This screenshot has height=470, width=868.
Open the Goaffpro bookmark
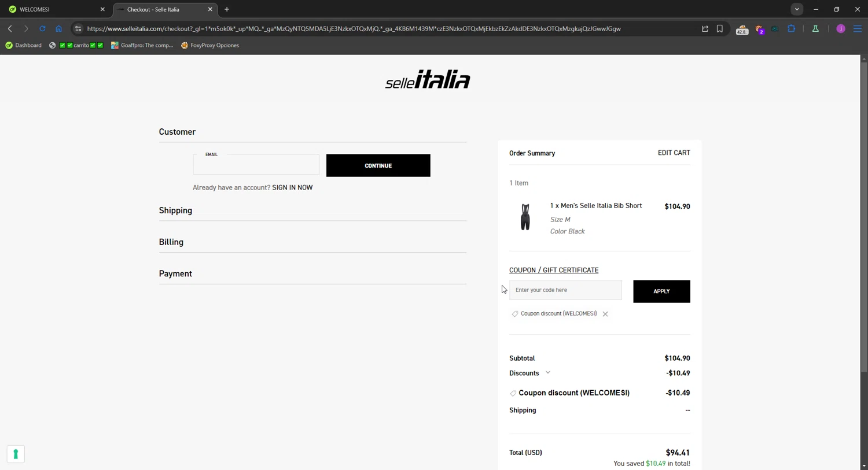coord(142,45)
